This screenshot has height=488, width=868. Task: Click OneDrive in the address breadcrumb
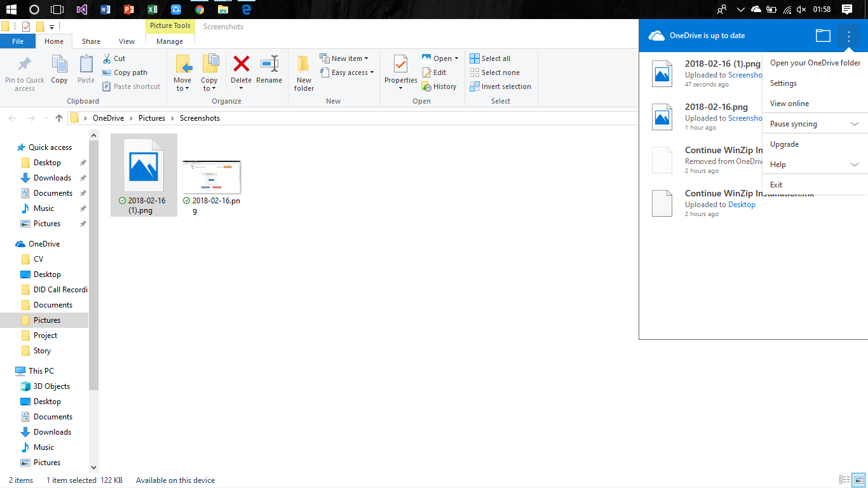108,118
